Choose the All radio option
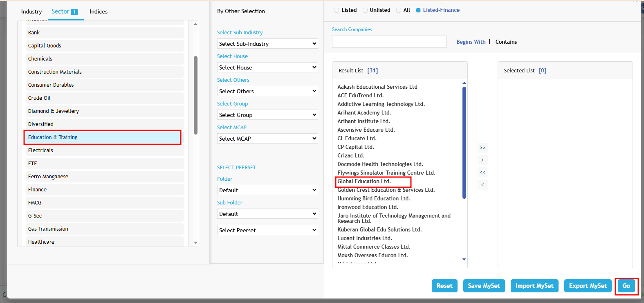This screenshot has height=303, width=644. (x=399, y=10)
